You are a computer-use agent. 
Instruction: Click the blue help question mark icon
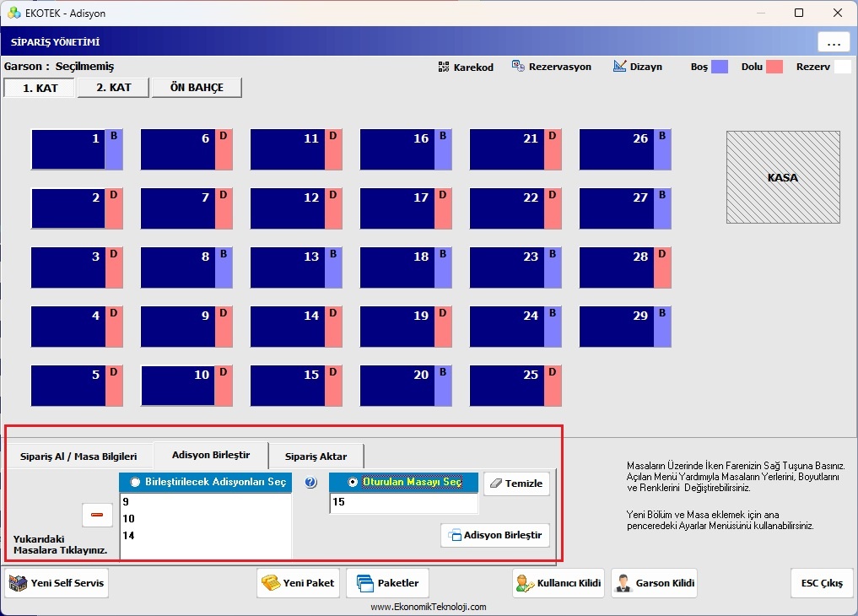[x=310, y=483]
